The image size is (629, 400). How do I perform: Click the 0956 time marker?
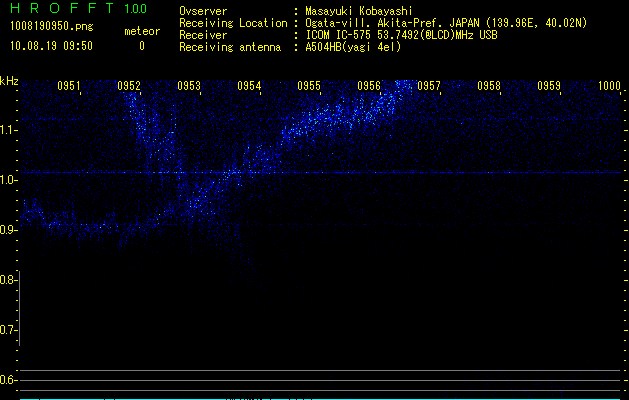[369, 85]
